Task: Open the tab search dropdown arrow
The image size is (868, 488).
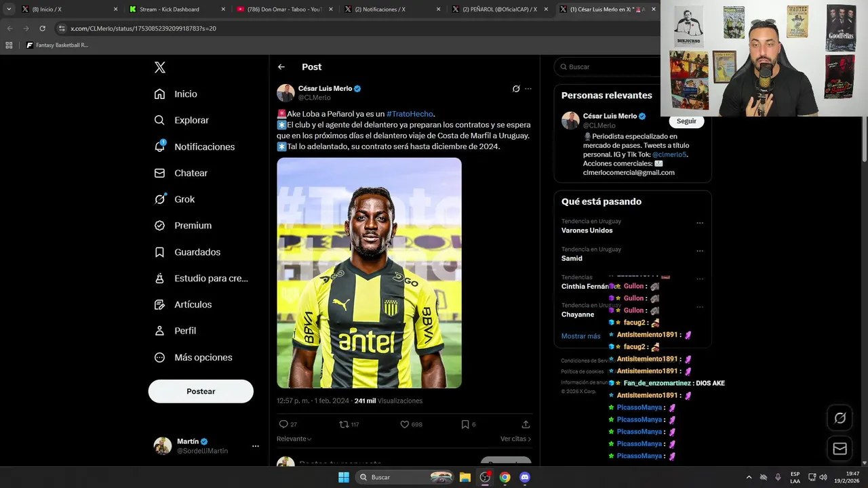Action: [9, 9]
